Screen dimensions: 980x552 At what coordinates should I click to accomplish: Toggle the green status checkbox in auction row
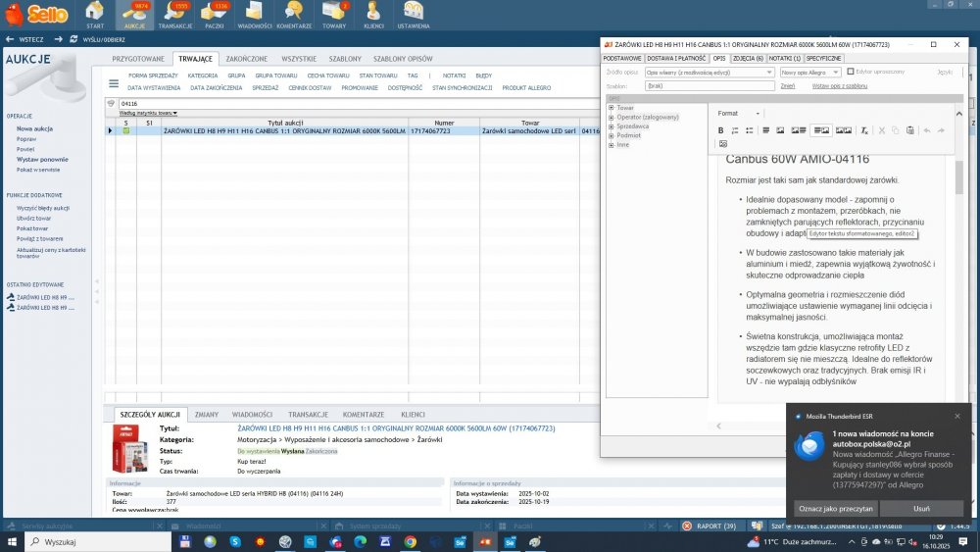click(126, 131)
